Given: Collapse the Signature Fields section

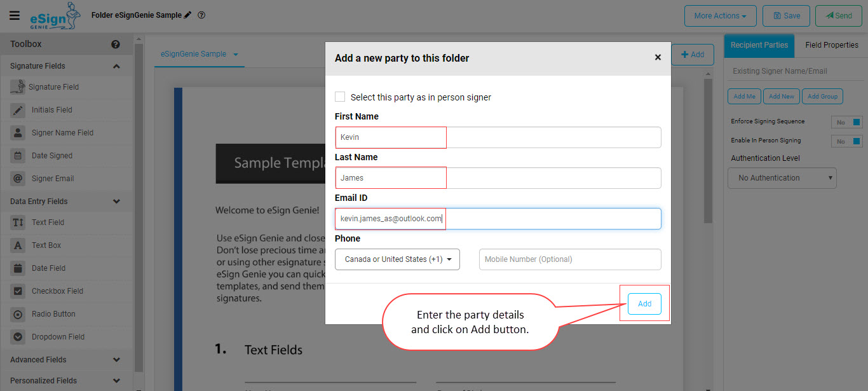Looking at the screenshot, I should point(116,66).
